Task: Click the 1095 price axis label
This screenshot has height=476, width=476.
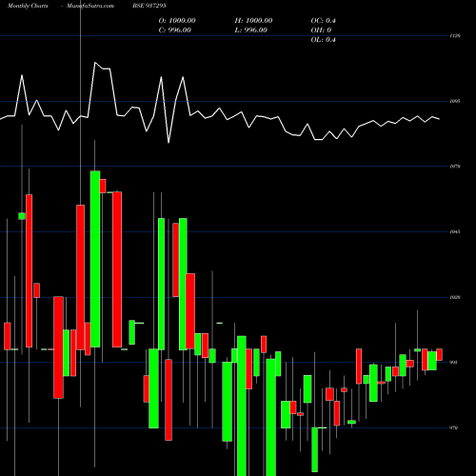Action: coord(455,102)
